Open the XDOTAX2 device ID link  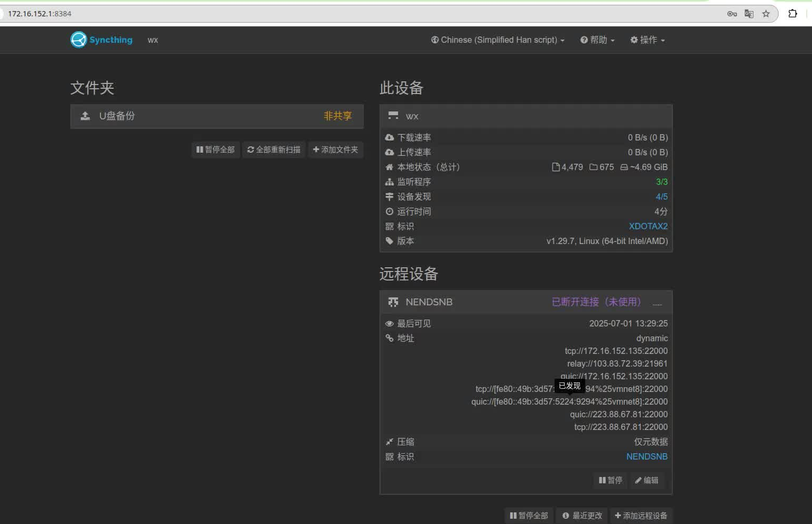tap(648, 226)
